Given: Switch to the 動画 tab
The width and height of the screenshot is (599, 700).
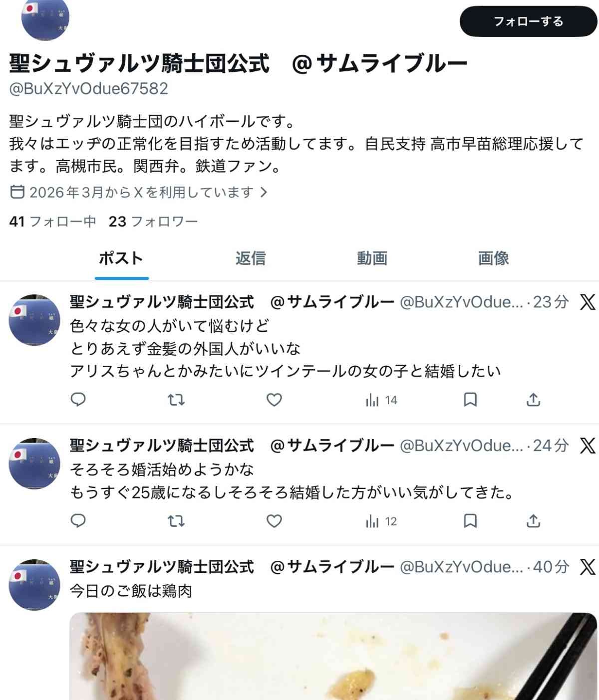Looking at the screenshot, I should pyautogui.click(x=372, y=258).
